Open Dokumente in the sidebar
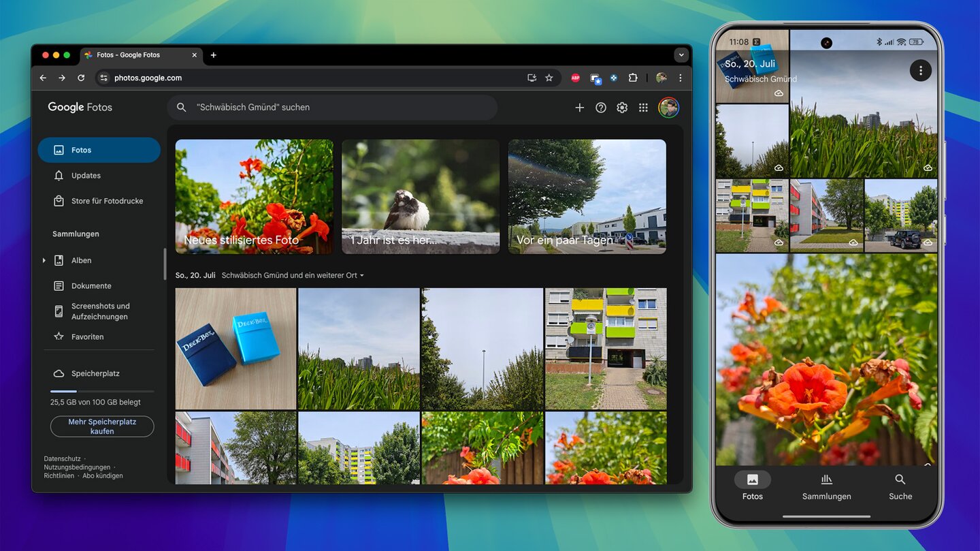This screenshot has height=551, width=980. pyautogui.click(x=99, y=286)
